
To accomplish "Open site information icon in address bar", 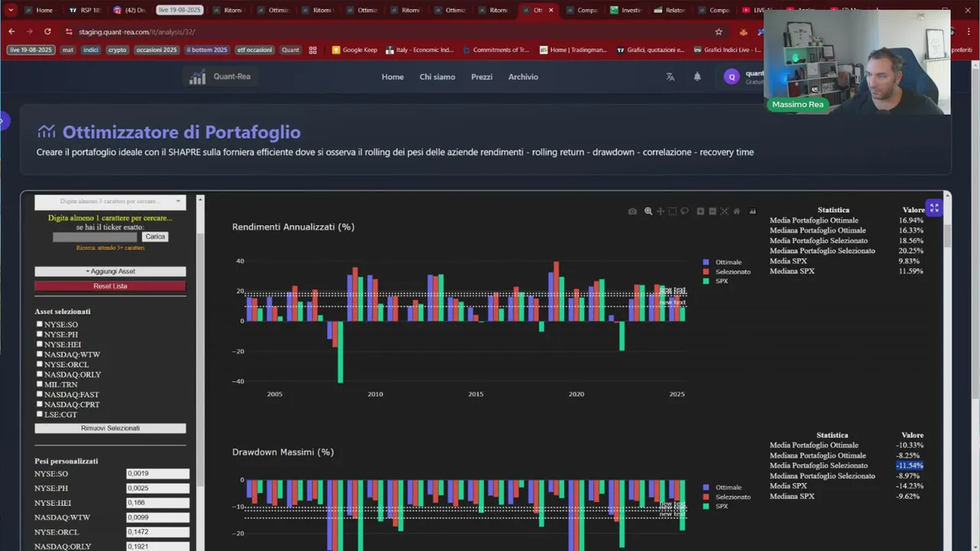I will coord(69,31).
